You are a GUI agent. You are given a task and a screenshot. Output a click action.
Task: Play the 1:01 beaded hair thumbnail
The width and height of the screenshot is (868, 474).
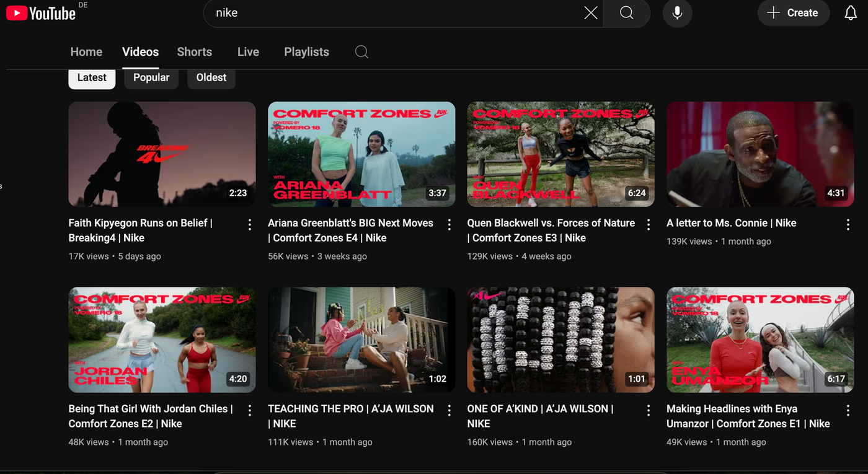(x=560, y=340)
